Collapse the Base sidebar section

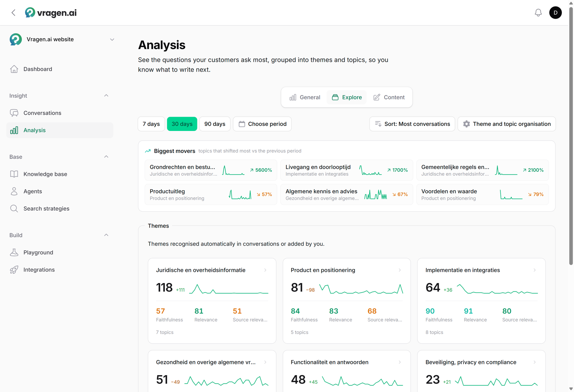[106, 157]
